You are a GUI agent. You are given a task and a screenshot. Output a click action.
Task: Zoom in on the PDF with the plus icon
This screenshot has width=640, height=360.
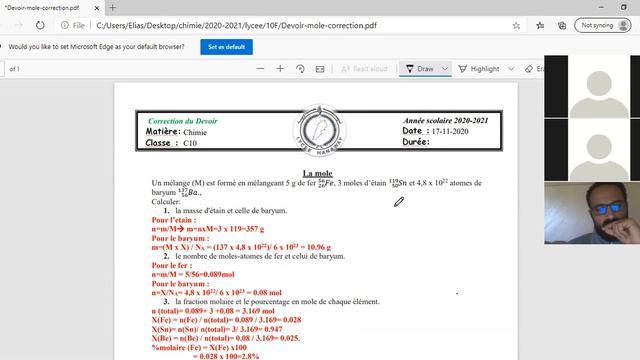pos(280,69)
